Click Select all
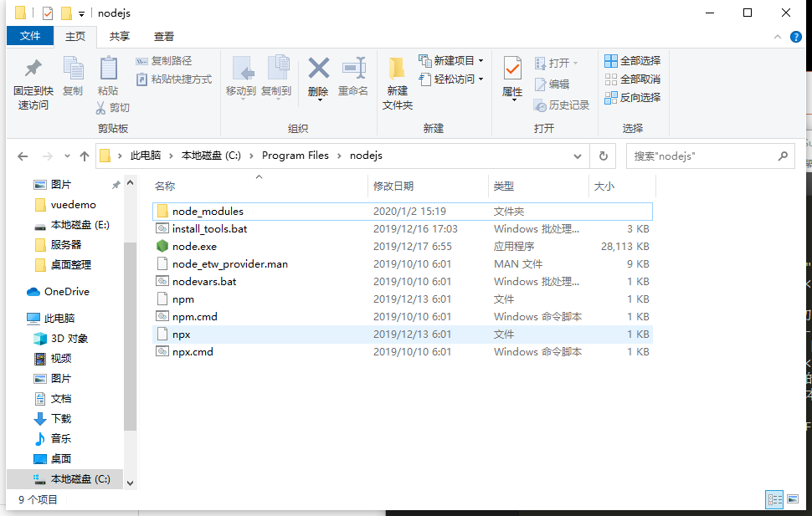This screenshot has width=812, height=516. tap(633, 61)
